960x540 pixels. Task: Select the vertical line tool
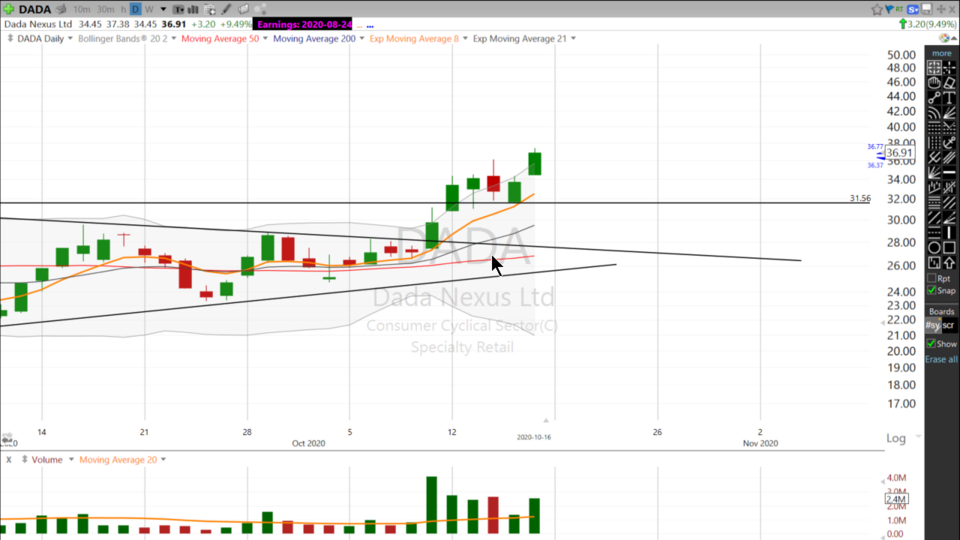pyautogui.click(x=949, y=233)
